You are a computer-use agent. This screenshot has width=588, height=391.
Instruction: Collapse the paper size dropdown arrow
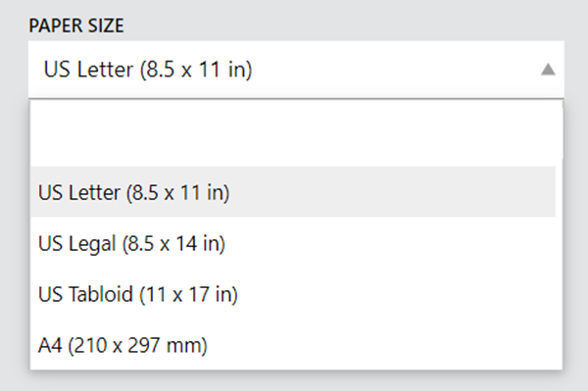pos(548,70)
